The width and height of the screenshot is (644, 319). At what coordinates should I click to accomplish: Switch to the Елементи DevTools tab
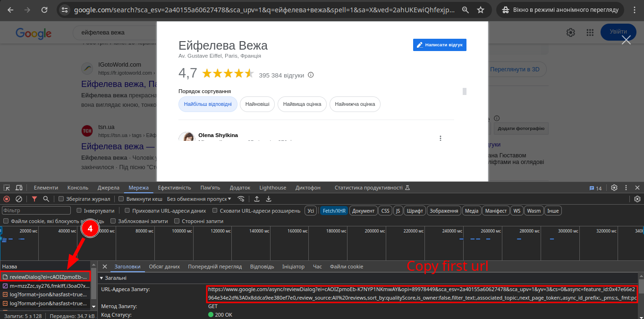pyautogui.click(x=46, y=188)
